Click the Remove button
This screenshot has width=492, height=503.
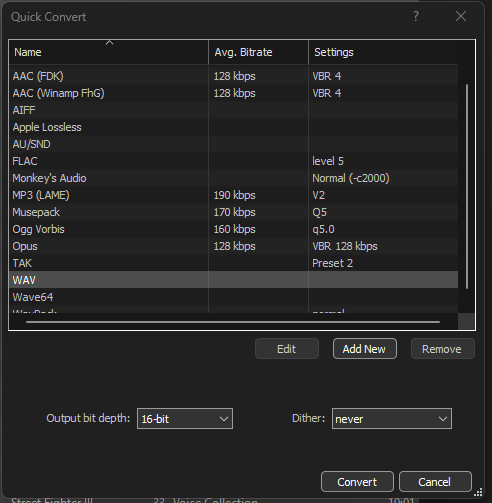click(442, 349)
